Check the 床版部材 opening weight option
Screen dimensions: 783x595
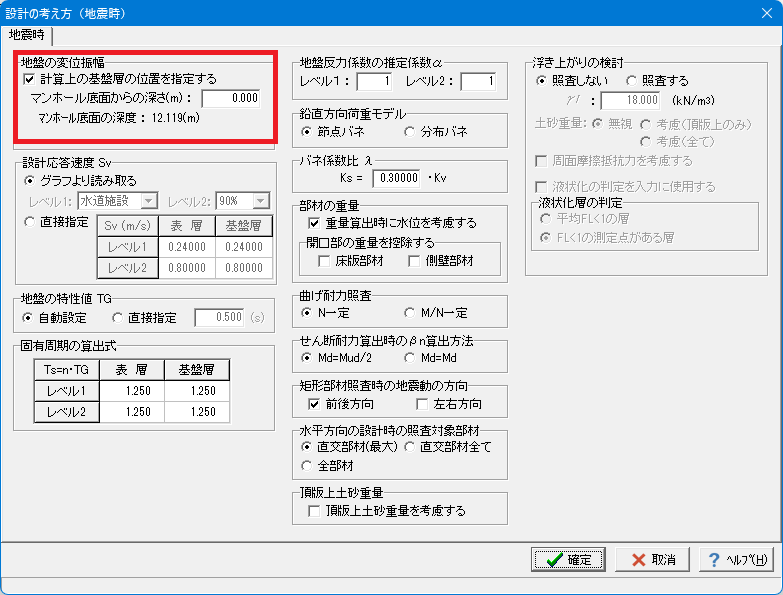coord(324,261)
